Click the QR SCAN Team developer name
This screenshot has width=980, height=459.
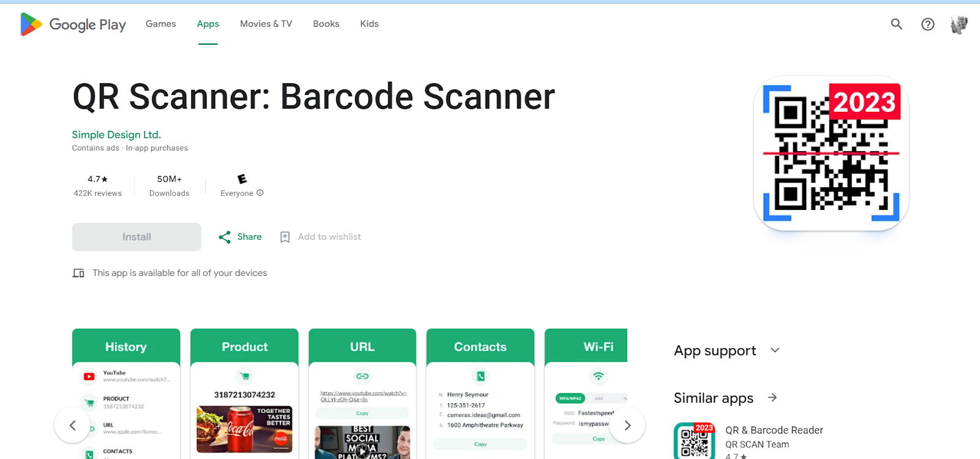pyautogui.click(x=757, y=444)
